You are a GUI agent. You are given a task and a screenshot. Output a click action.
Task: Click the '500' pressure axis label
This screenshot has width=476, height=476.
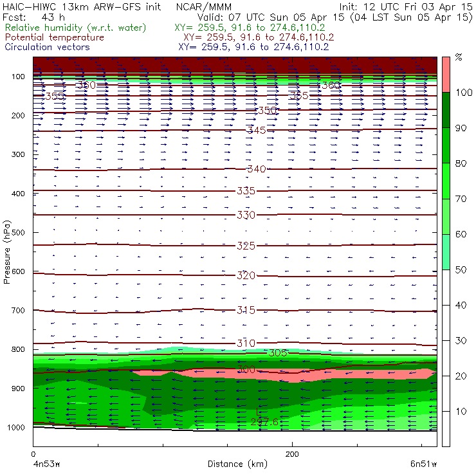coord(18,232)
